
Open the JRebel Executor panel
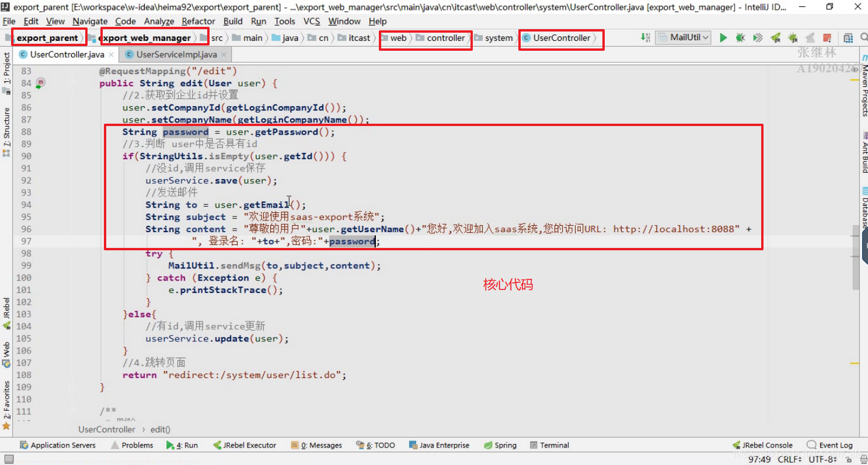pos(245,445)
